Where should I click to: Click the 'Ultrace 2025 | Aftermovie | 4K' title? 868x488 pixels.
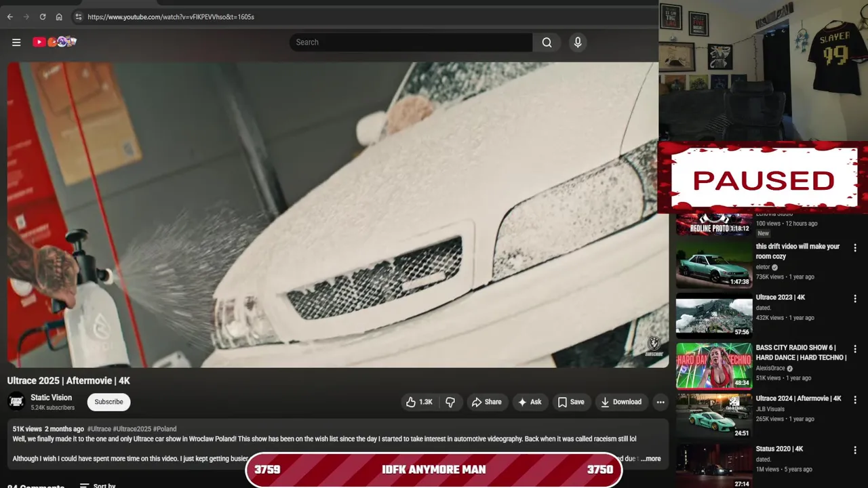pyautogui.click(x=68, y=381)
